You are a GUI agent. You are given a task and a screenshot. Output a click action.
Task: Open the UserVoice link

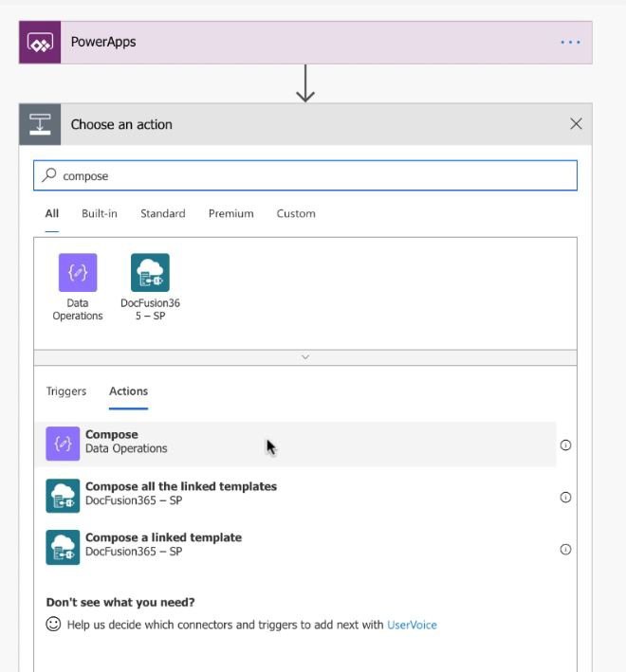click(x=412, y=625)
